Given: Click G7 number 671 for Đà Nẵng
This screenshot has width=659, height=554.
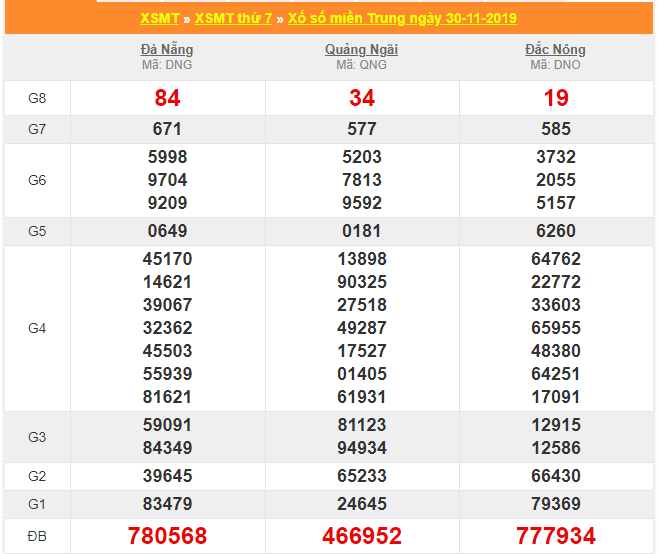Looking at the screenshot, I should tap(167, 129).
